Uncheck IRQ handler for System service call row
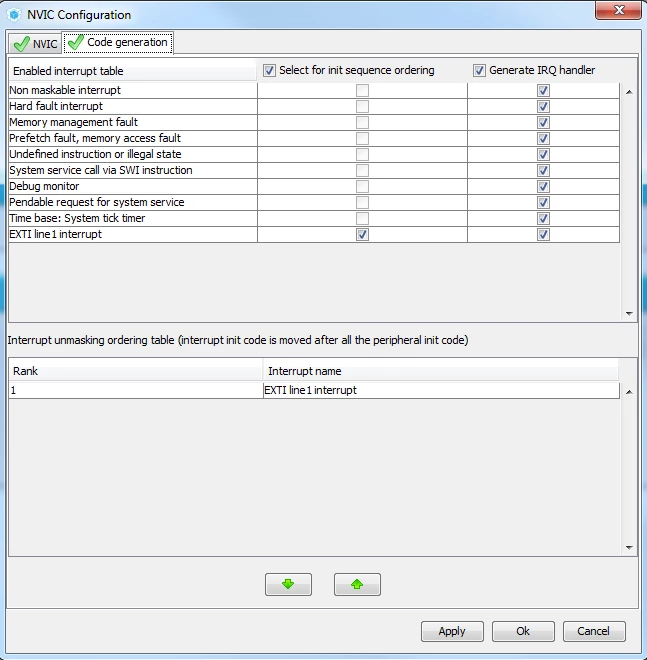Screen dimensions: 647x660 (x=543, y=170)
